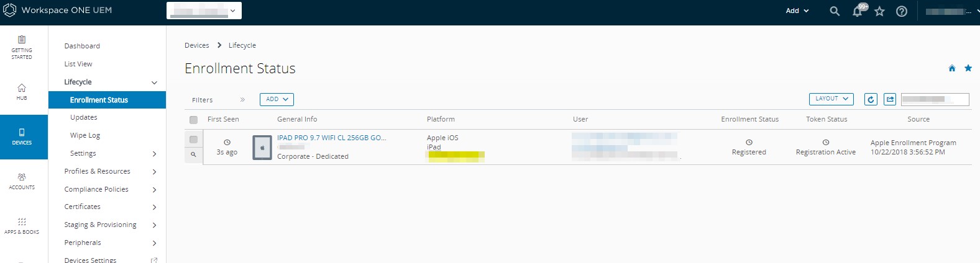Open the Wipe Log menu item
980x263 pixels.
85,135
